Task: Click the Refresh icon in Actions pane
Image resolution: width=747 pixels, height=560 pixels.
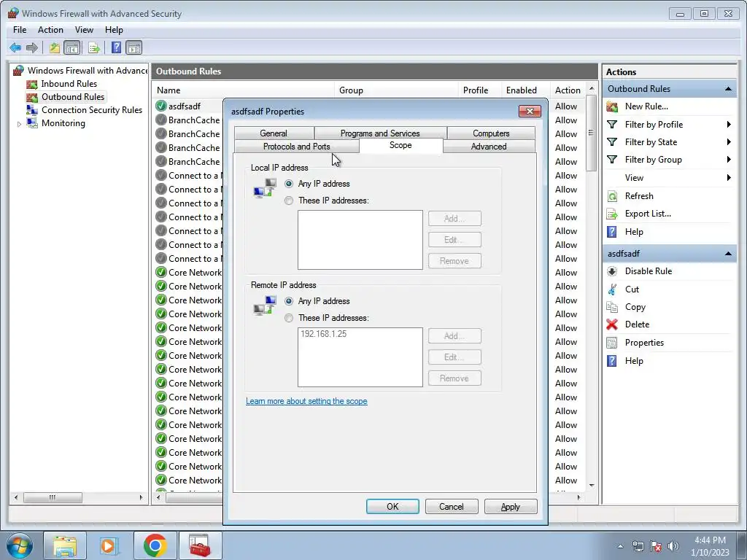Action: point(612,196)
